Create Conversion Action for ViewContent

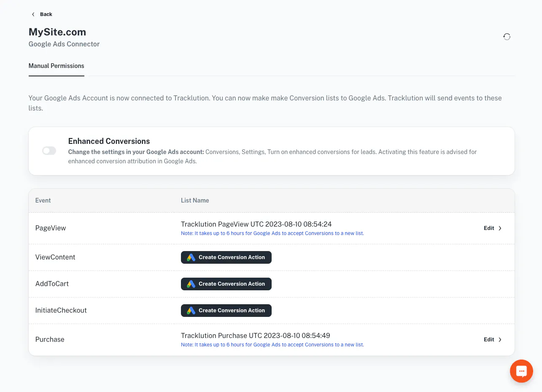[226, 257]
